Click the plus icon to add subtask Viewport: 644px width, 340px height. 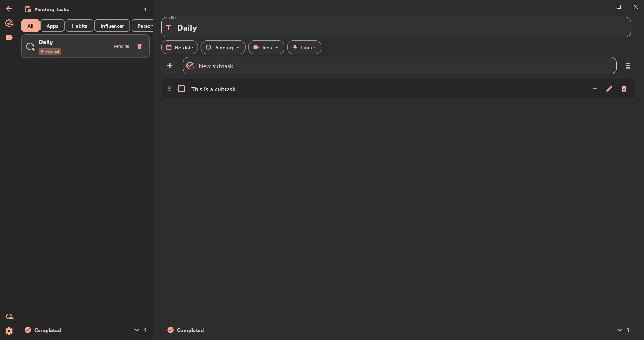(170, 66)
